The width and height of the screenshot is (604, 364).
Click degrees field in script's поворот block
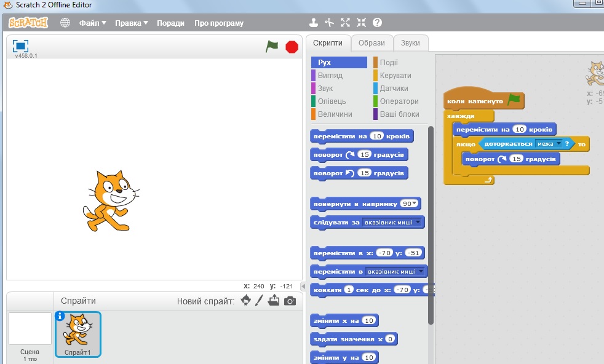[x=516, y=159]
